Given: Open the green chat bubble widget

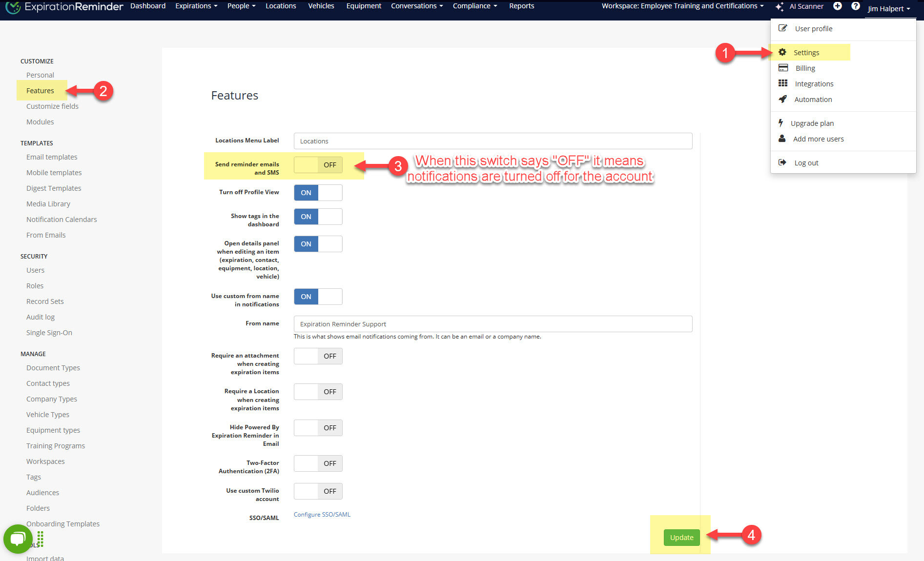Looking at the screenshot, I should coord(18,539).
